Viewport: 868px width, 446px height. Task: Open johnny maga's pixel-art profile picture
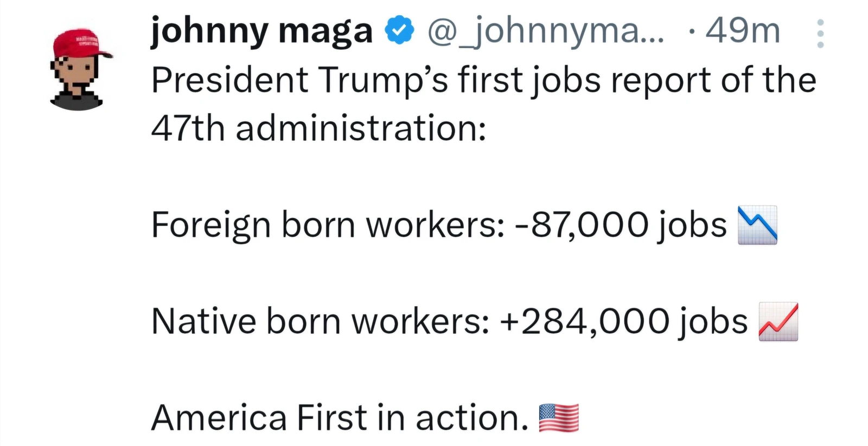79,69
